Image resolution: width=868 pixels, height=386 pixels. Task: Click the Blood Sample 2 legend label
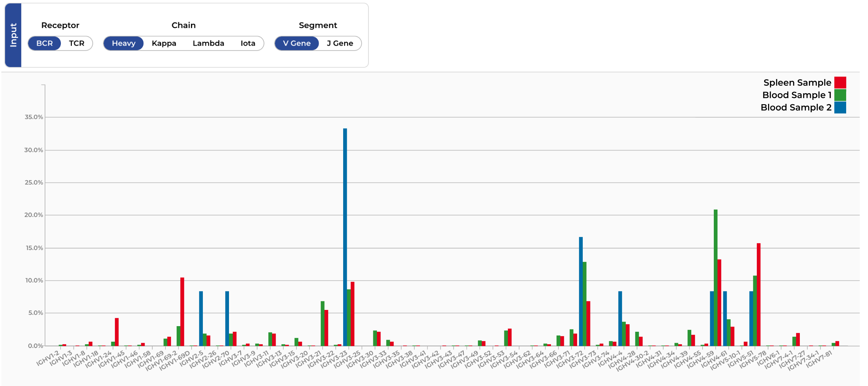796,107
